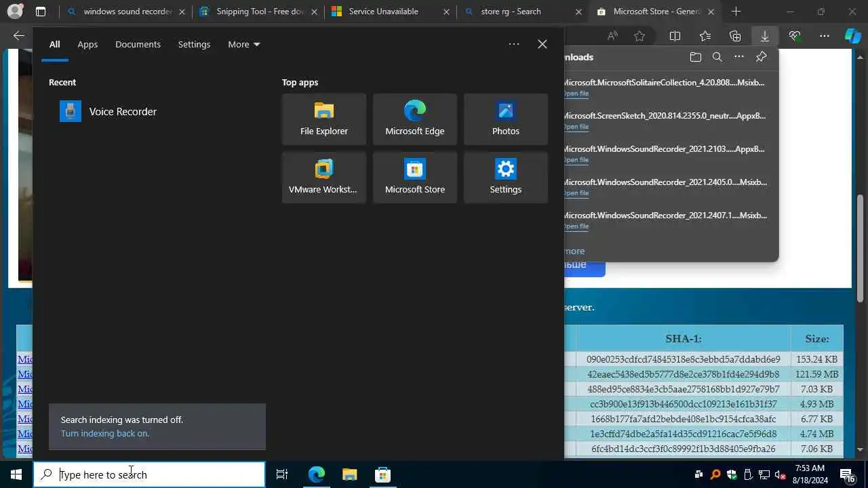The height and width of the screenshot is (488, 868).
Task: Click the Type here to search box
Action: tap(149, 474)
